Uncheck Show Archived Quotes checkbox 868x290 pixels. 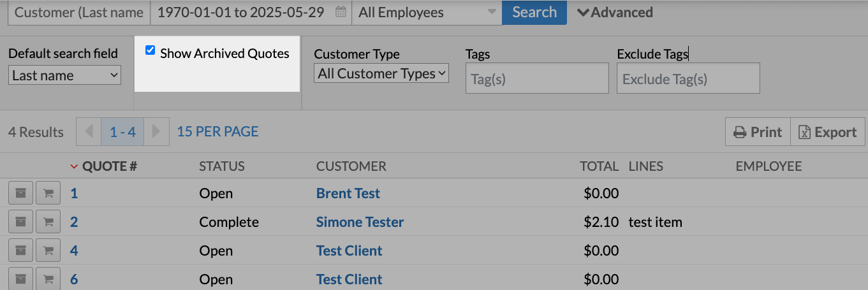pos(151,51)
